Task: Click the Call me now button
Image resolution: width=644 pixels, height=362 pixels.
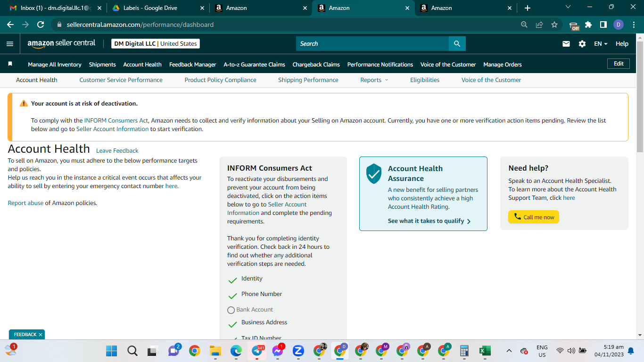Action: 534,217
